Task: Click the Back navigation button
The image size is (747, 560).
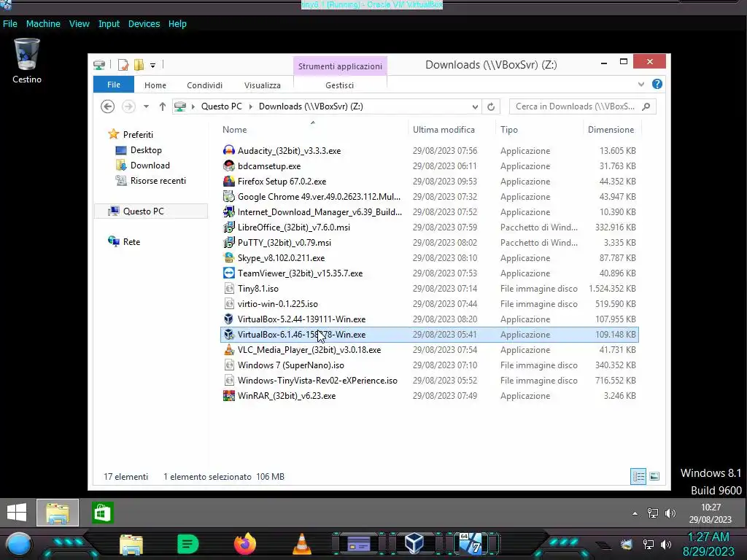Action: click(x=108, y=106)
